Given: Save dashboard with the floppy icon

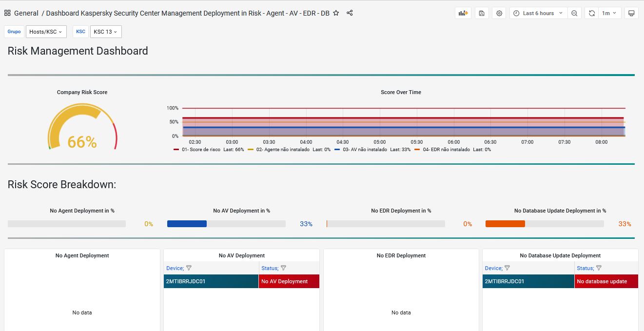Looking at the screenshot, I should pyautogui.click(x=482, y=13).
